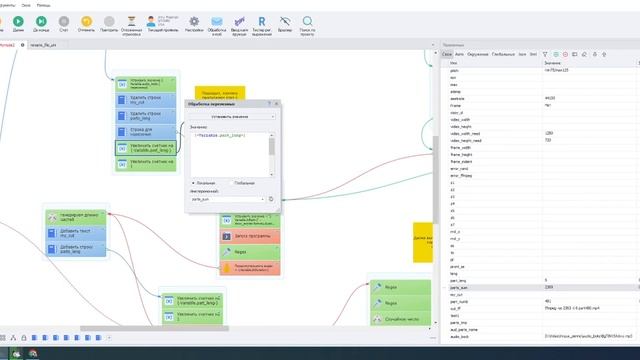Open the Обработка e-mail envelope tool
This screenshot has height=360, width=640.
(x=217, y=21)
